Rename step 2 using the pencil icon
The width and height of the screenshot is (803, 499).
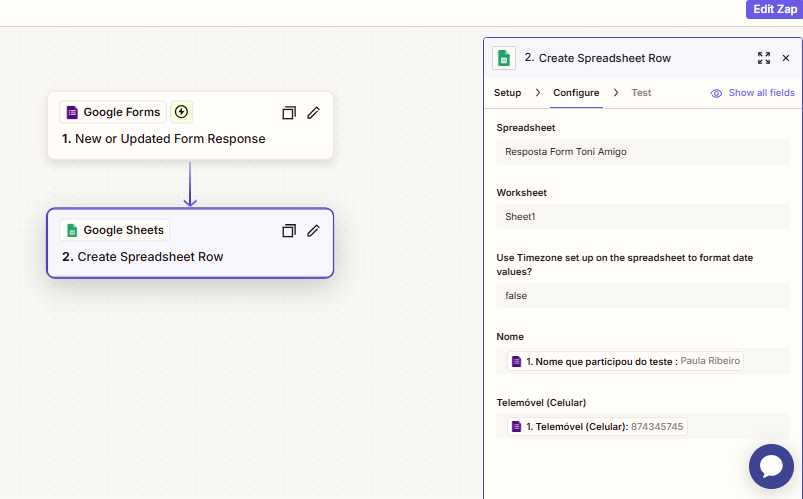pos(313,231)
